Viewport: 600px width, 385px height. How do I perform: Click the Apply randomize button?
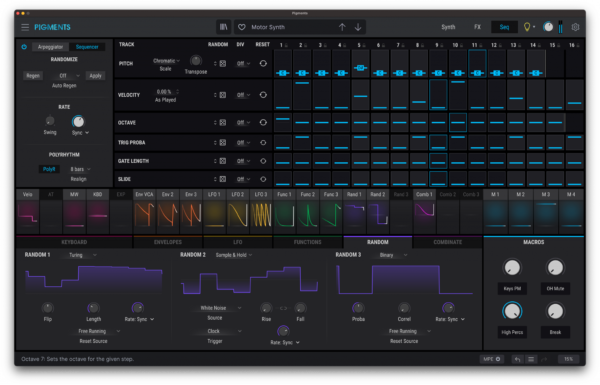click(x=95, y=76)
